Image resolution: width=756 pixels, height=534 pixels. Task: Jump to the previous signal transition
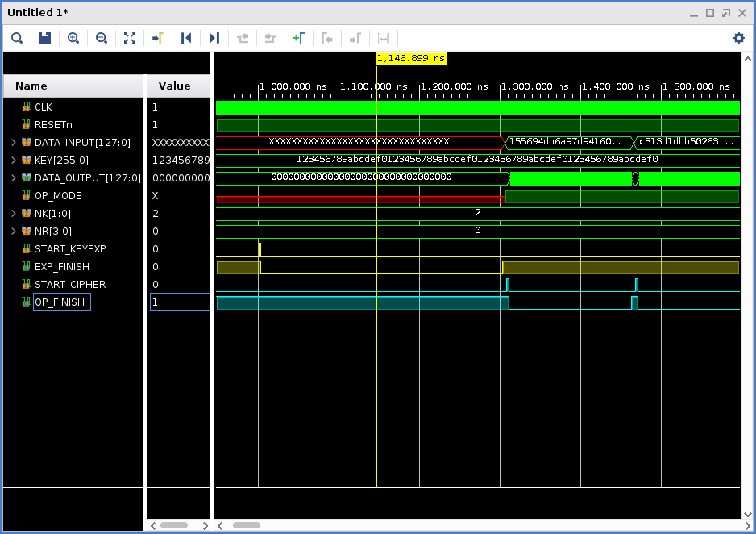pyautogui.click(x=186, y=38)
